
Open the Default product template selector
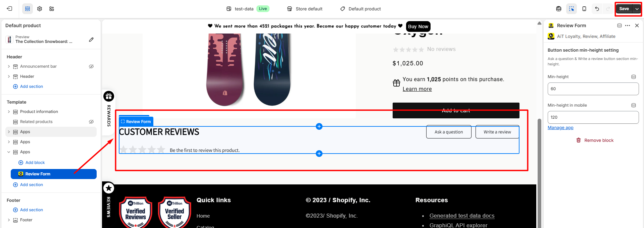pos(361,9)
